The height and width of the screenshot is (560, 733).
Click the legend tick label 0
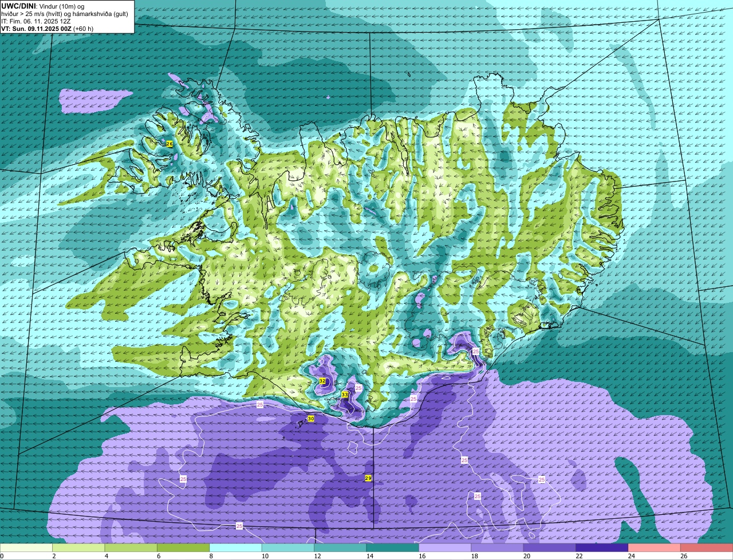(2, 556)
